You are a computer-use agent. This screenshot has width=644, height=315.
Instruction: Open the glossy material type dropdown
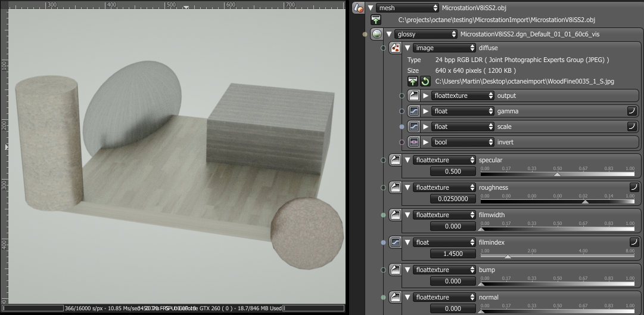click(426, 34)
